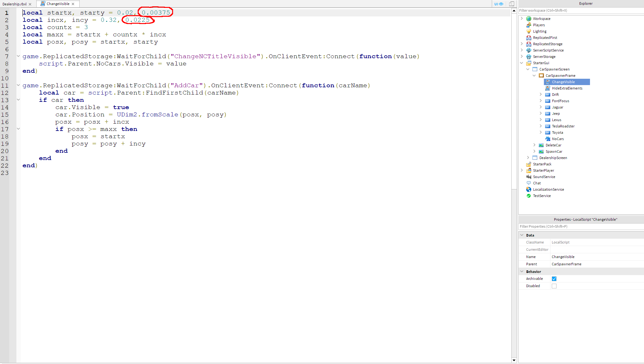
Task: Toggle the Archivable checkbox
Action: 554,279
